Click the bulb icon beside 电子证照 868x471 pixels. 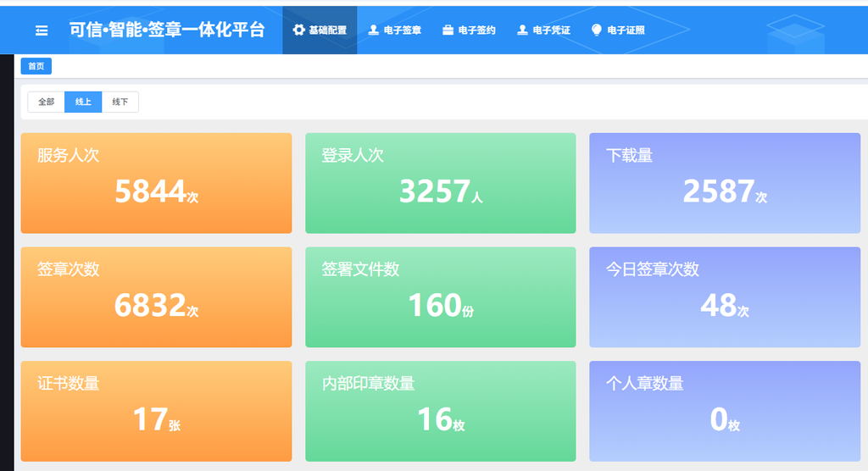pos(596,30)
